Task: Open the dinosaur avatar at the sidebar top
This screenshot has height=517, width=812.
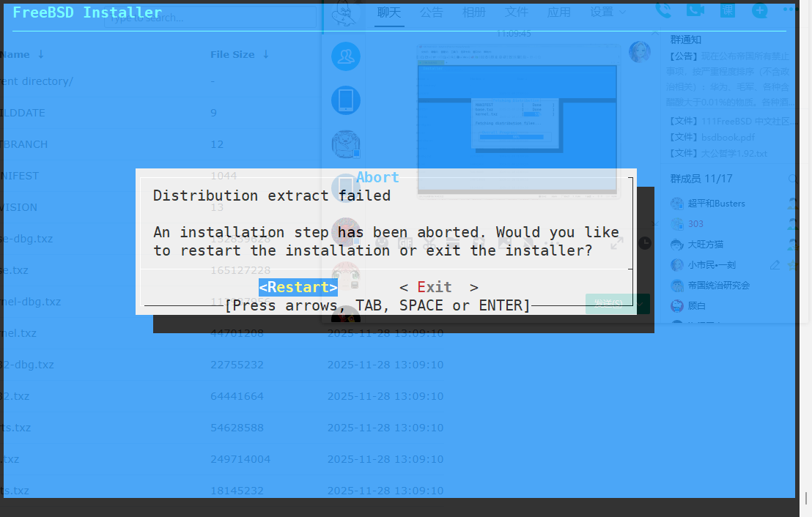Action: (346, 14)
